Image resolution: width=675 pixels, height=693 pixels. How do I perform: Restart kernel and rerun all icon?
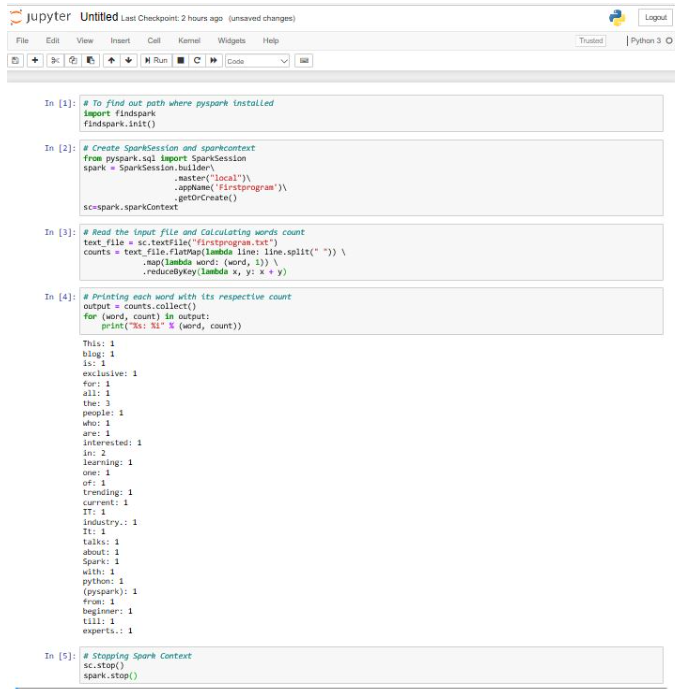(214, 61)
